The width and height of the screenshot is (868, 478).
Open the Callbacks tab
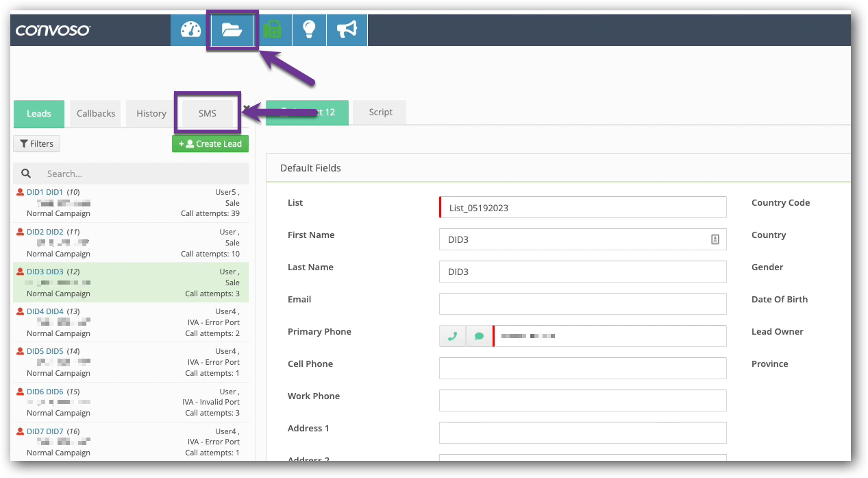point(95,113)
